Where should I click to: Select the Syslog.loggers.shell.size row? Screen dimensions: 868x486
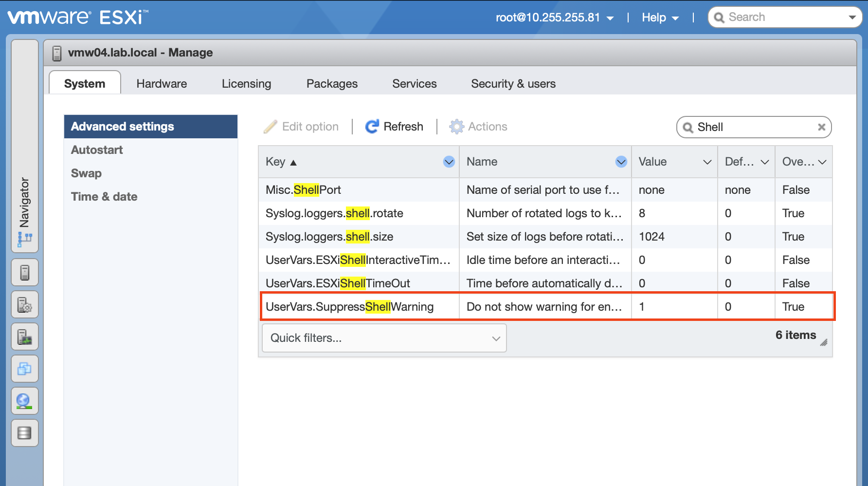(545, 237)
